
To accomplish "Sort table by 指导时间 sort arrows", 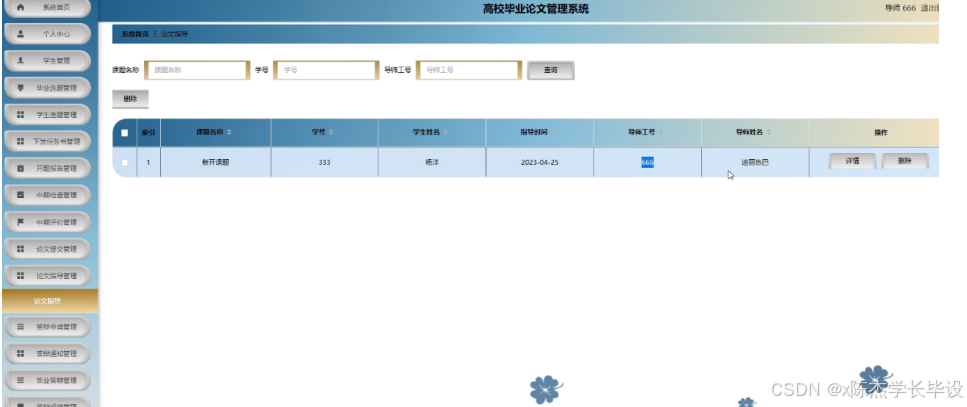I will (x=553, y=133).
